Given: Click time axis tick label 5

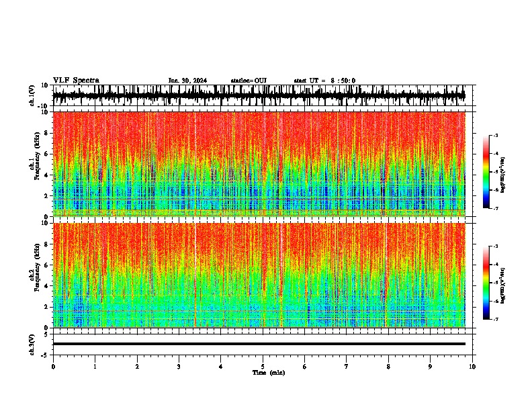Looking at the screenshot, I should (x=263, y=367).
